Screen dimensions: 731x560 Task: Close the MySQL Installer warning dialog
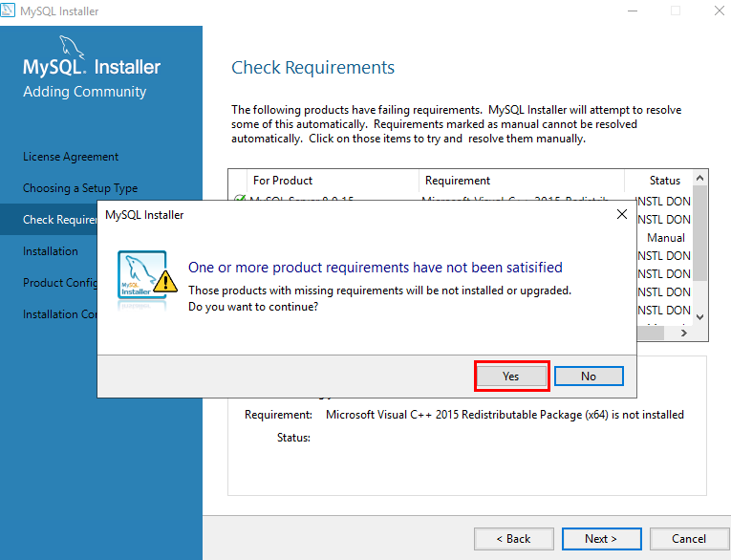pos(622,214)
